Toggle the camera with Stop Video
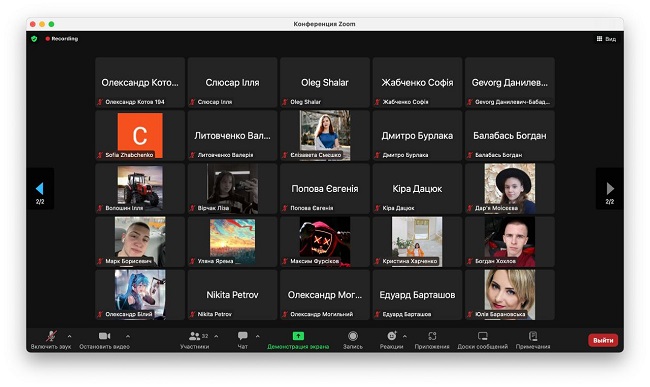Viewport: 650px width, 387px height. click(104, 336)
